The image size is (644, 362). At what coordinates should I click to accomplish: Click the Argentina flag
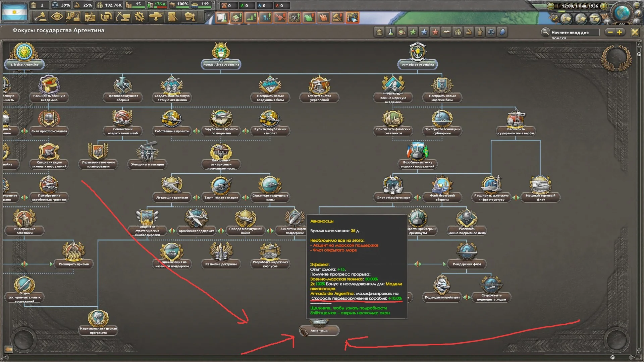pyautogui.click(x=14, y=12)
